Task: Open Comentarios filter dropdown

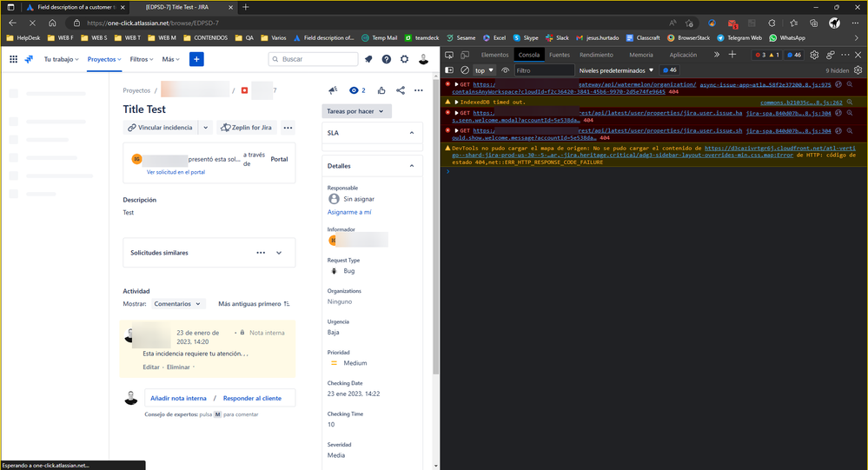Action: point(177,304)
